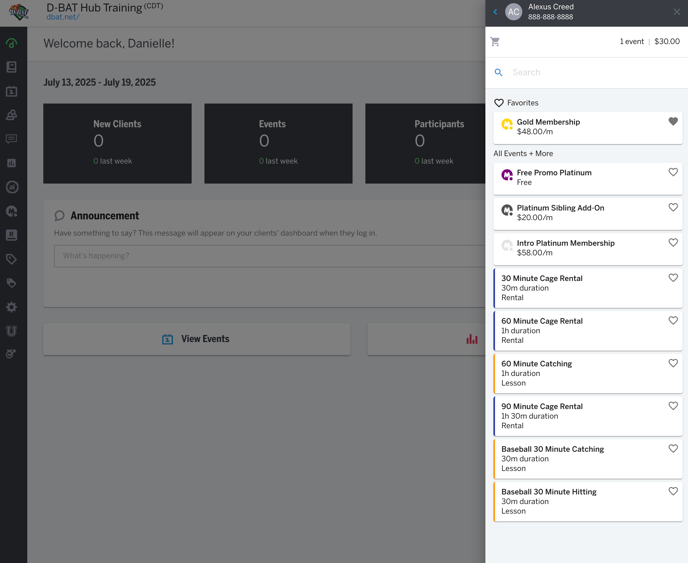Image resolution: width=688 pixels, height=563 pixels.
Task: Click the Intro Platinum Membership badge icon
Action: (x=507, y=245)
